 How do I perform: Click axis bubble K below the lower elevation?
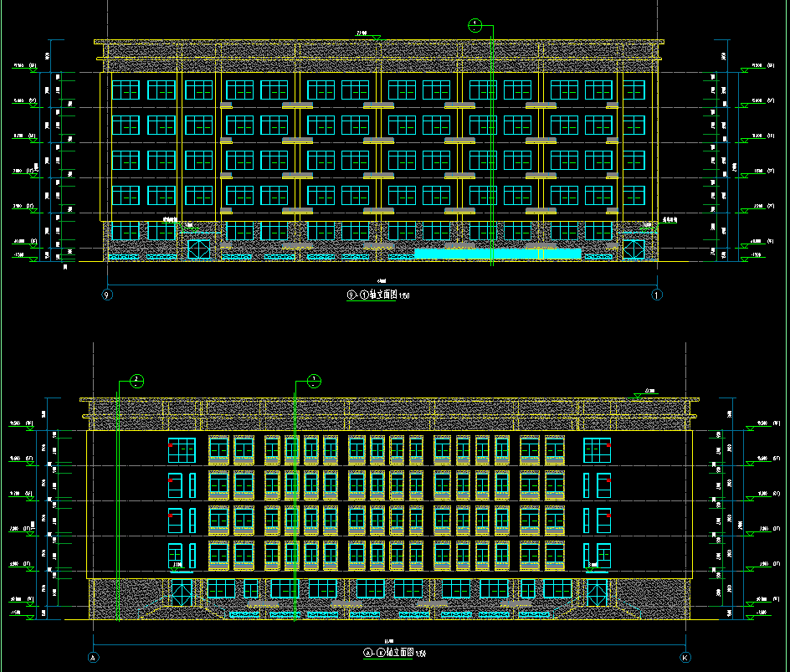click(686, 657)
